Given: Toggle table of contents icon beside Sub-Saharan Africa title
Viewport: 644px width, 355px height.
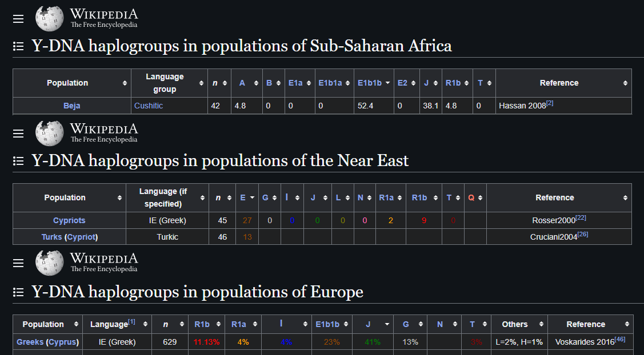Looking at the screenshot, I should 18,46.
